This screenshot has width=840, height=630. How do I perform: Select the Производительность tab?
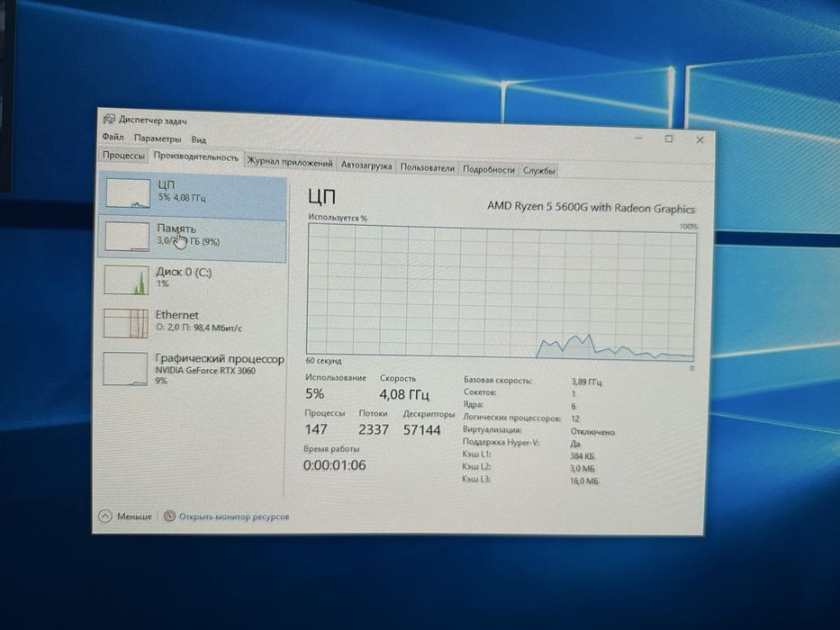196,157
